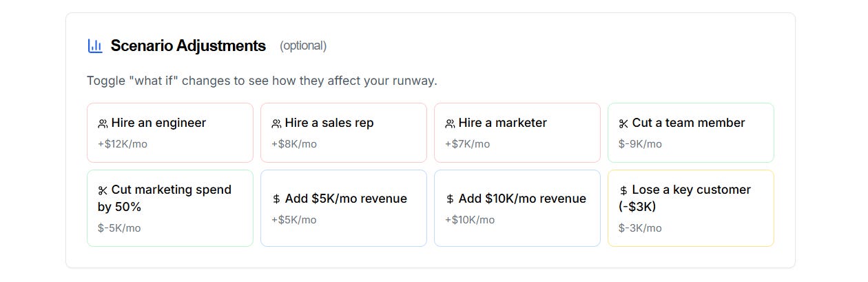The width and height of the screenshot is (868, 282).
Task: Click the +$7K/mo cost text
Action: pos(468,144)
